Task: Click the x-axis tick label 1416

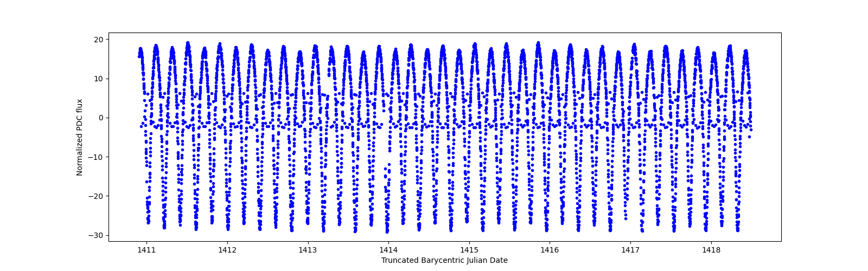Action: pyautogui.click(x=550, y=250)
